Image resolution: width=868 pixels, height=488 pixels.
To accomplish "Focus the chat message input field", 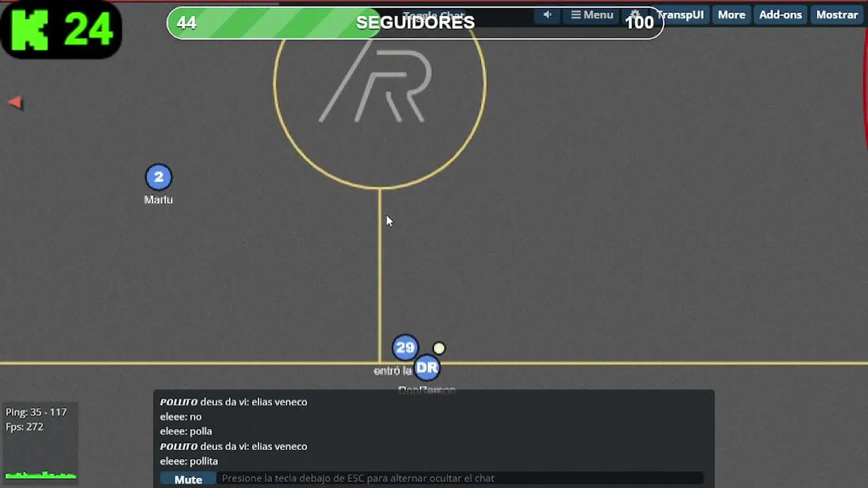I will (461, 479).
